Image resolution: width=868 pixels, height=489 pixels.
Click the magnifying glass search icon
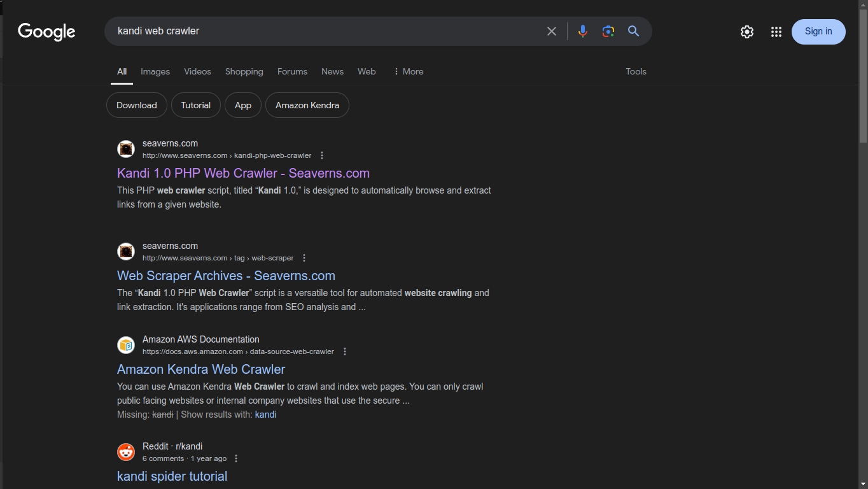(x=633, y=31)
